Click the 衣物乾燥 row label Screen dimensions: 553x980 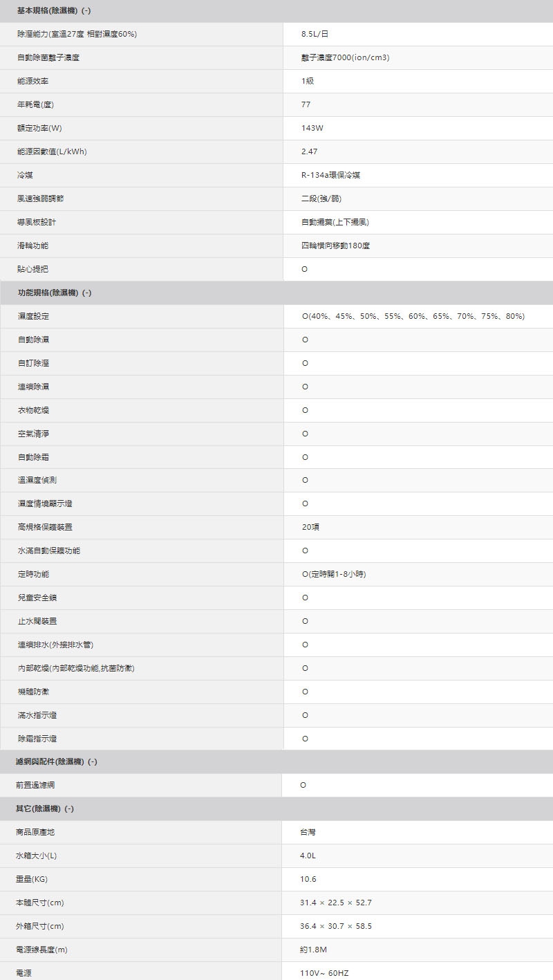click(x=33, y=410)
